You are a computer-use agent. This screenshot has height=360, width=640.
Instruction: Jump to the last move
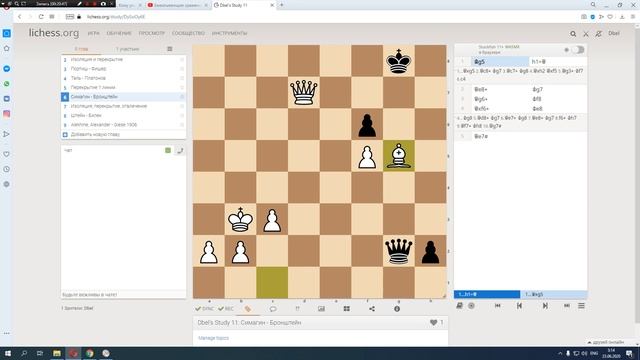[567, 305]
